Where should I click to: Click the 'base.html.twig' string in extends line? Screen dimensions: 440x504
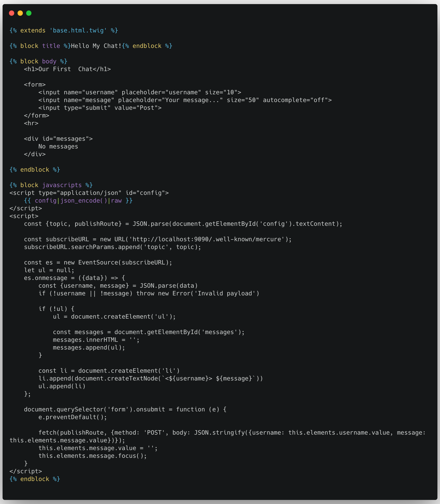(78, 31)
